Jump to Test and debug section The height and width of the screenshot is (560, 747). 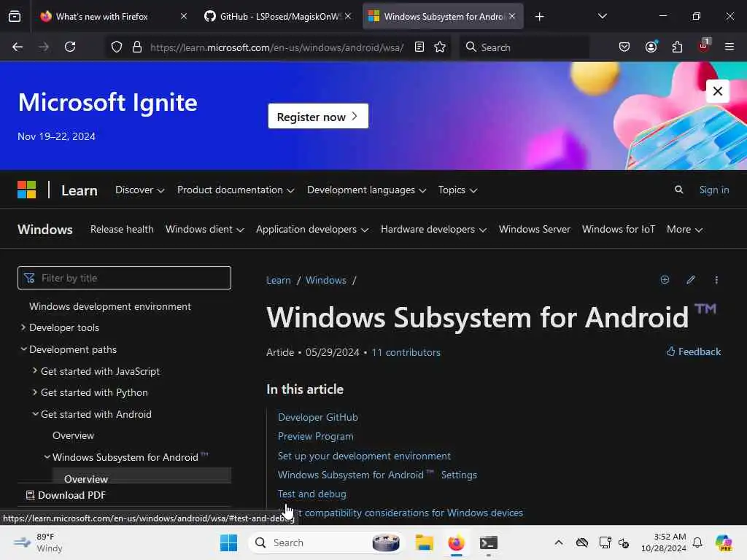click(x=312, y=494)
